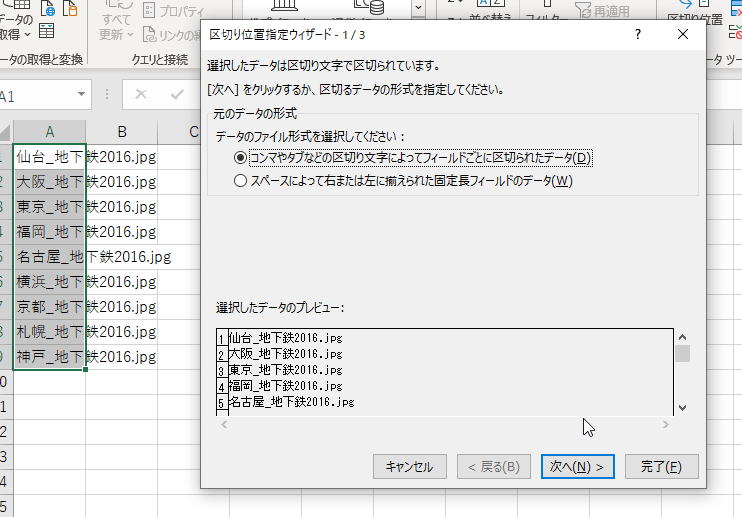The image size is (742, 517).
Task: Select column A header
Action: [49, 132]
